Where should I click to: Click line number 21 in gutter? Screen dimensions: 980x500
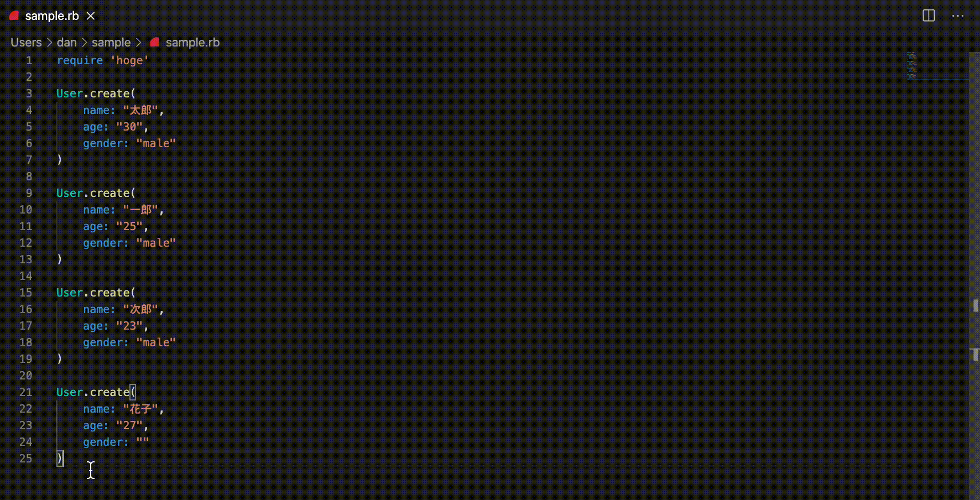(25, 392)
